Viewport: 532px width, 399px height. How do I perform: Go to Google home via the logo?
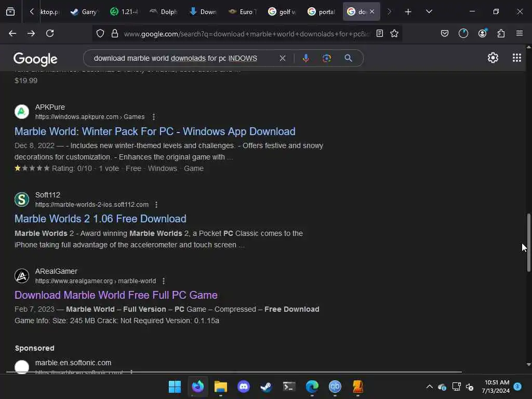(35, 59)
